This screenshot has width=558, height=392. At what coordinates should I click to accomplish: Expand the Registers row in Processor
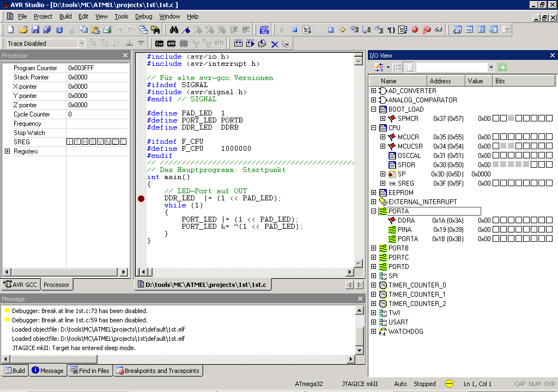pos(7,151)
